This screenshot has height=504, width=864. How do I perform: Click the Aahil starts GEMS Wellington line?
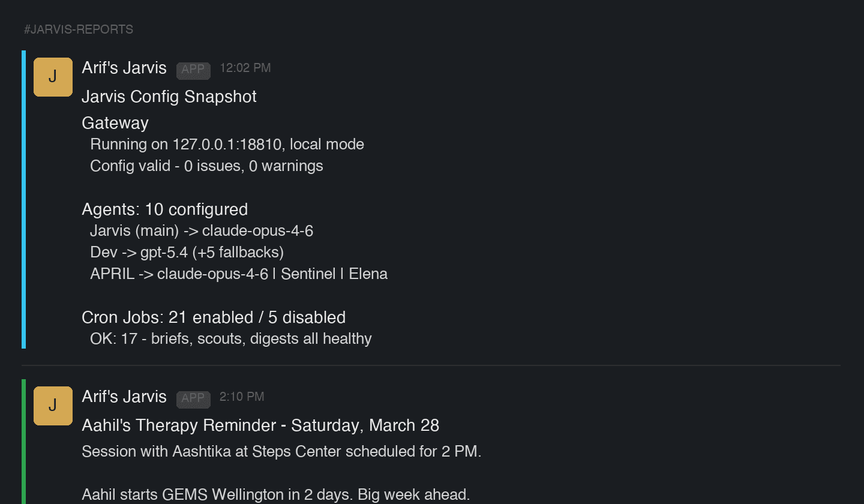pyautogui.click(x=275, y=494)
